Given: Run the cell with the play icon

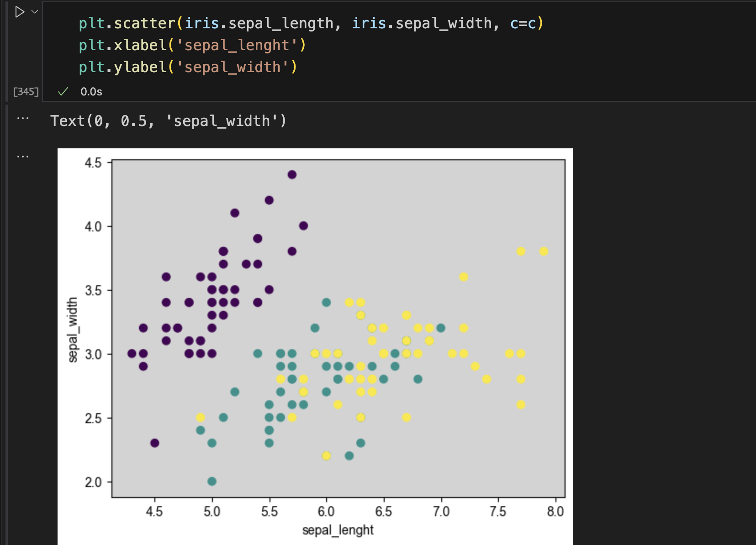Looking at the screenshot, I should [x=19, y=12].
